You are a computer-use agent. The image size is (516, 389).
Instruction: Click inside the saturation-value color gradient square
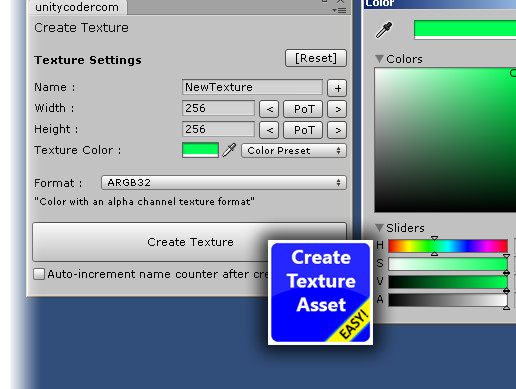(x=445, y=140)
